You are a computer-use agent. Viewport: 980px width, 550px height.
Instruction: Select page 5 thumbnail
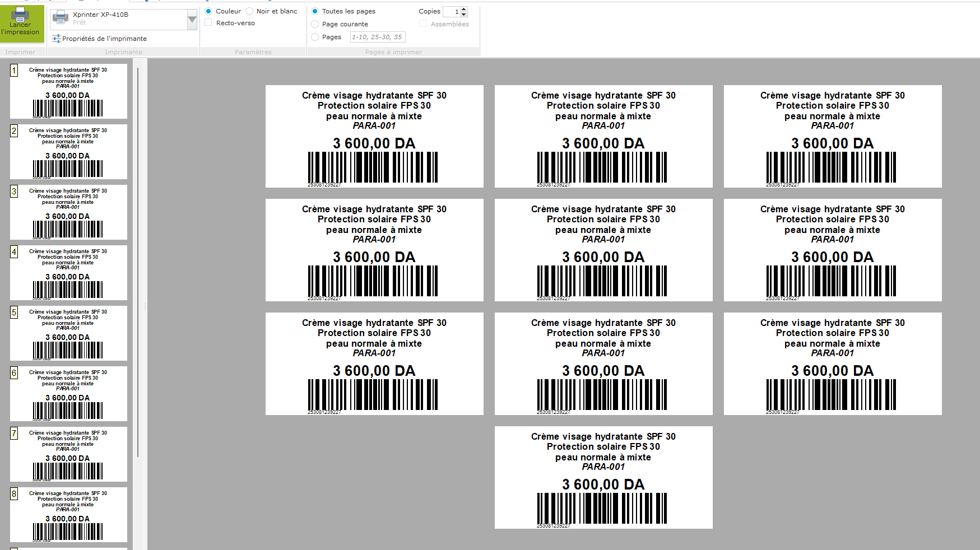click(x=68, y=333)
